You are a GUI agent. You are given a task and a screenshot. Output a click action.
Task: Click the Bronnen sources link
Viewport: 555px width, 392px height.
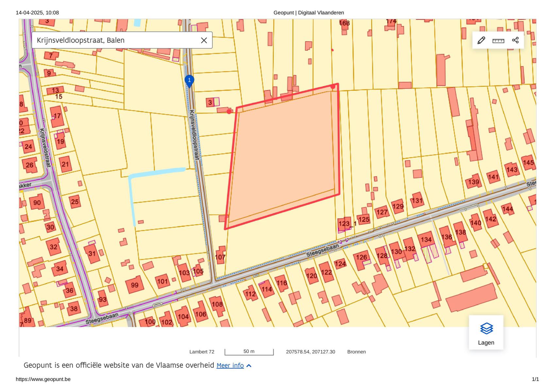[x=356, y=352]
